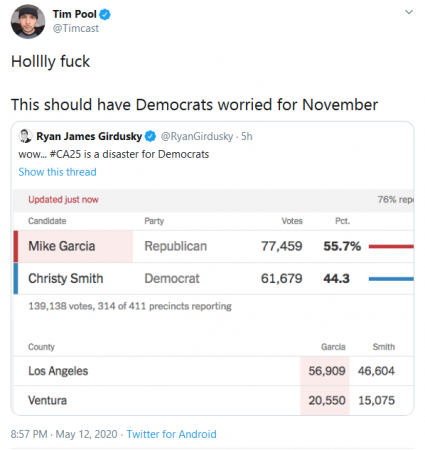Open Ryan James Girdusky's small avatar
The image size is (425, 450).
[25, 136]
